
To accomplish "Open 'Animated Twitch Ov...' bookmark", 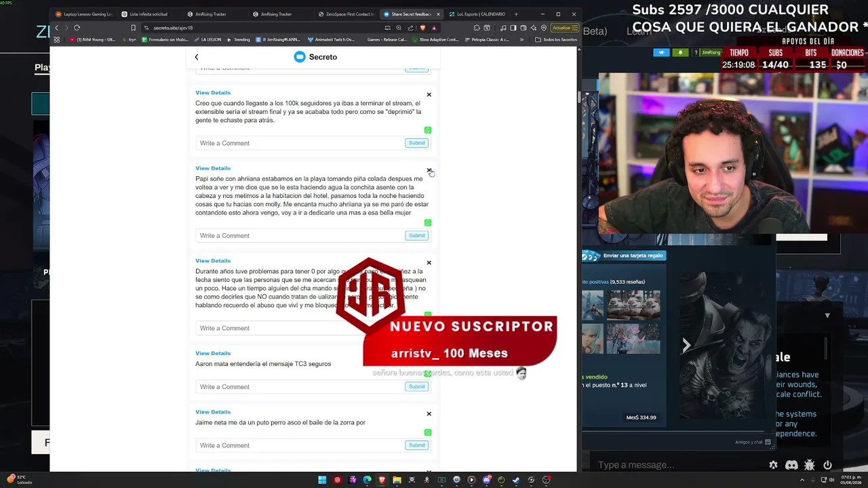I will click(331, 40).
